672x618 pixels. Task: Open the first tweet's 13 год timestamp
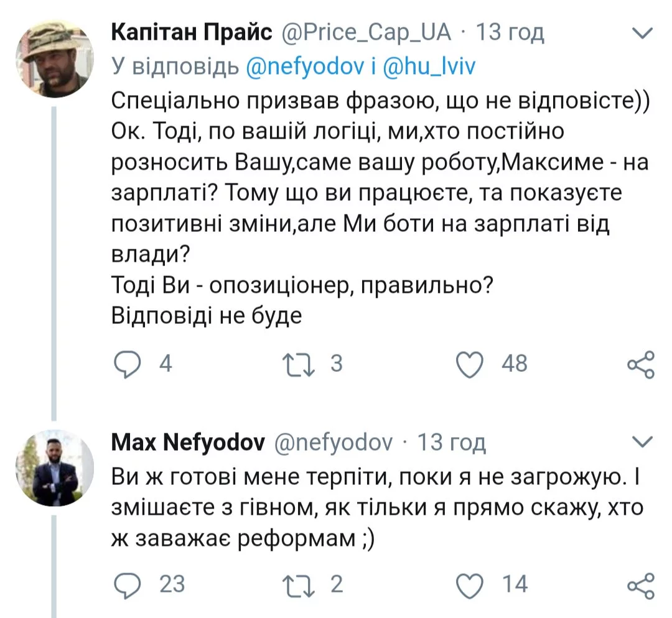510,32
